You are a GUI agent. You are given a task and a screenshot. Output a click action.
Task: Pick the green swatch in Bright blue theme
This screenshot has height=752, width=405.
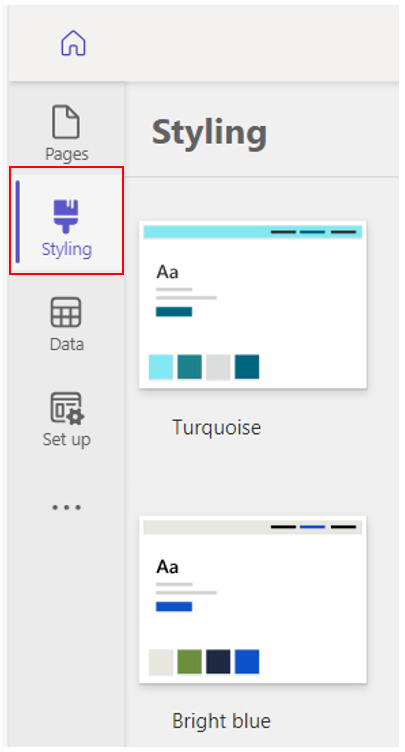[190, 662]
